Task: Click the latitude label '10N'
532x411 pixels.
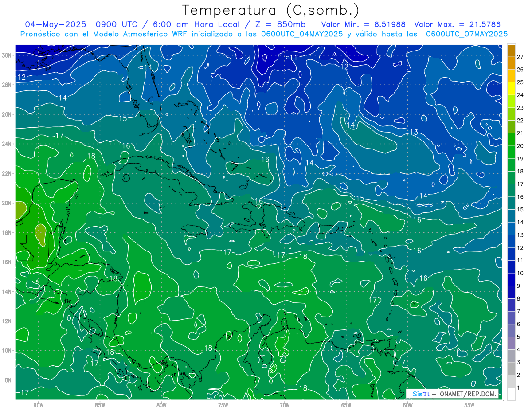Action: tap(7, 351)
